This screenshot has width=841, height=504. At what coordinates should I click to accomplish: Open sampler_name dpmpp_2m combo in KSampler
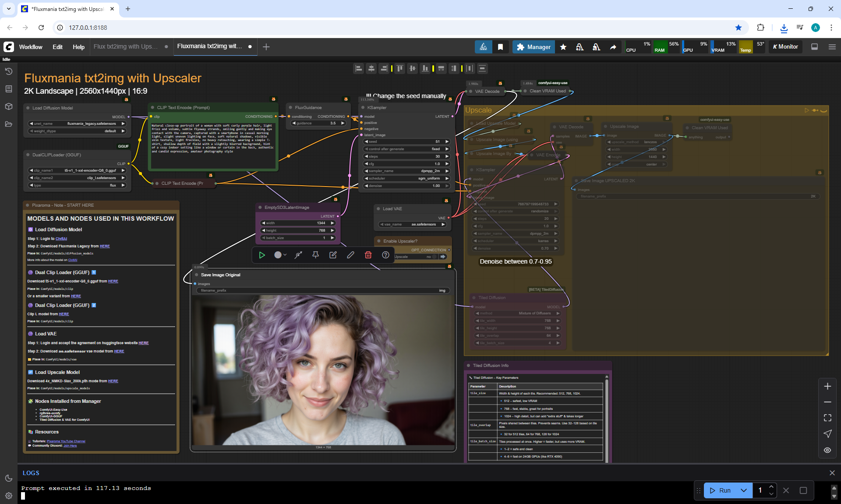406,171
